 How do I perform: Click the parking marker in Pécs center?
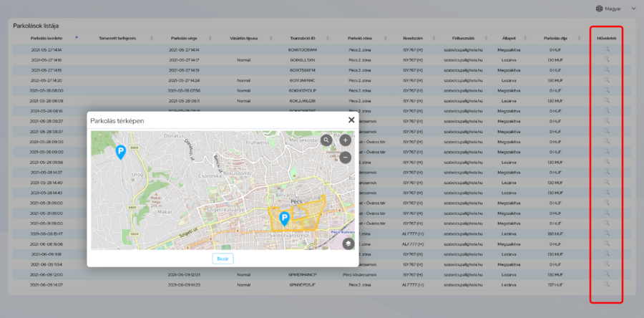284,218
